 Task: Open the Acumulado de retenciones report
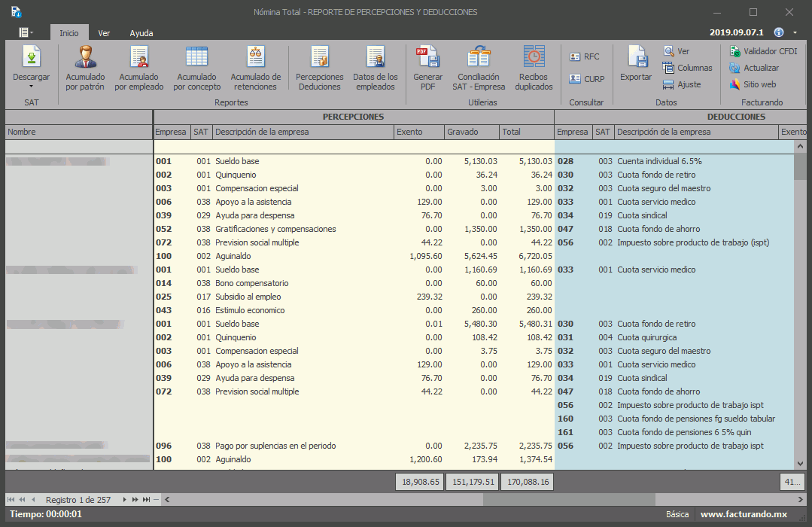tap(256, 58)
